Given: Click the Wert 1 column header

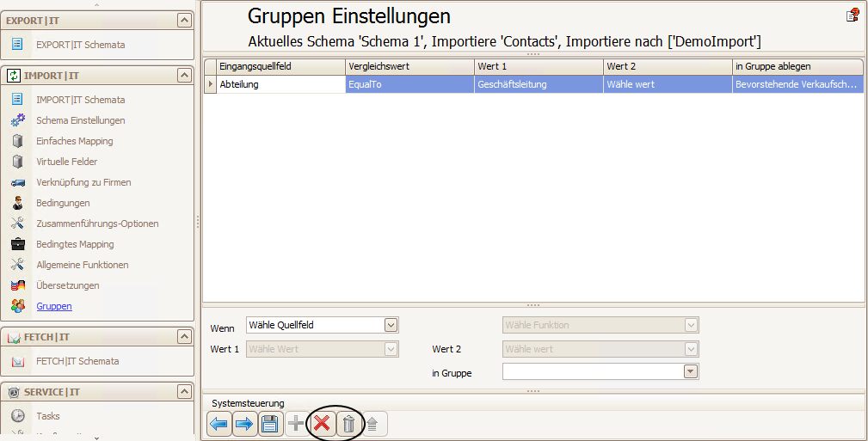Looking at the screenshot, I should tap(539, 66).
